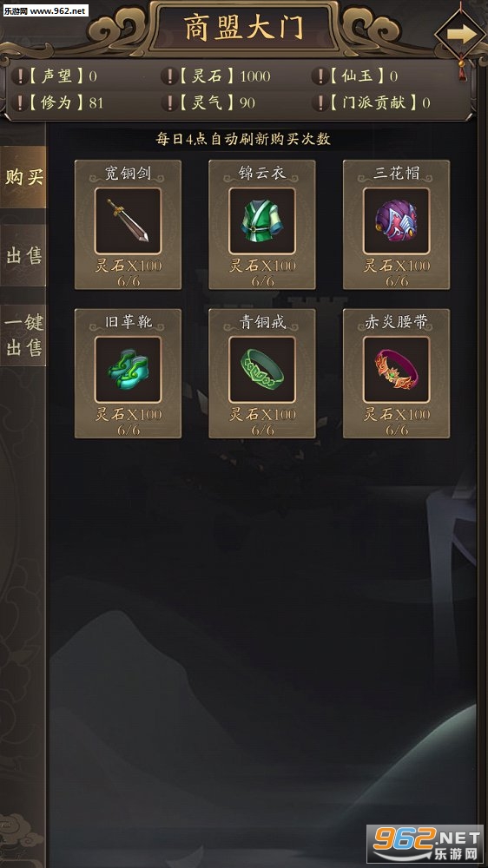Switch to the 出售 tab
This screenshot has width=488, height=868.
point(23,255)
